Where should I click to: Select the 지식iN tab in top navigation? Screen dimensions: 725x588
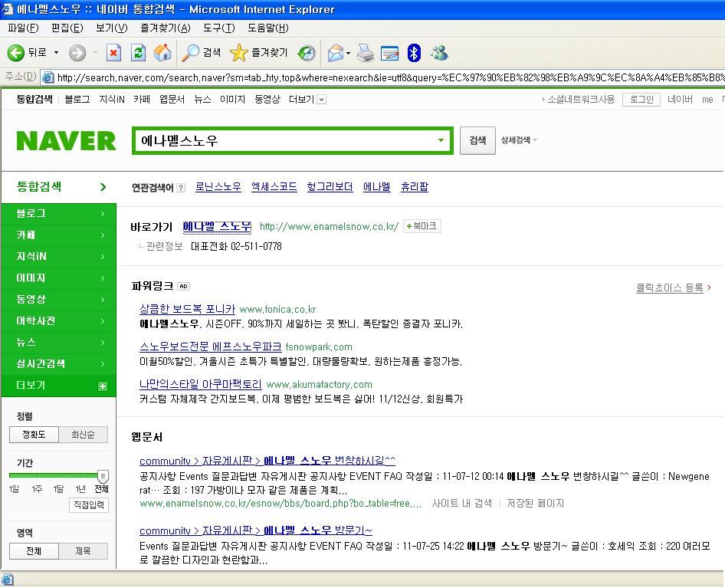[111, 99]
